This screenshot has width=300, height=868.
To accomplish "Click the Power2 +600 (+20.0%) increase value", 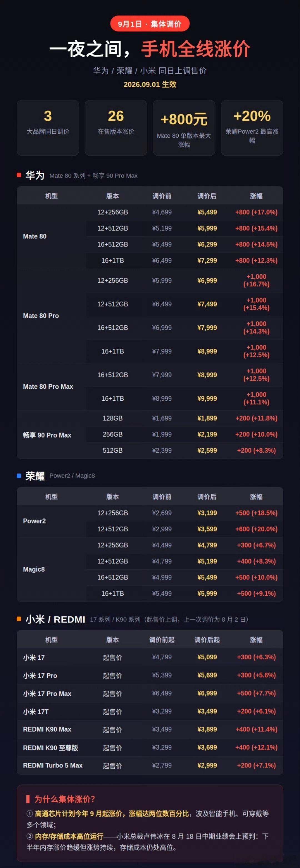I will [256, 529].
